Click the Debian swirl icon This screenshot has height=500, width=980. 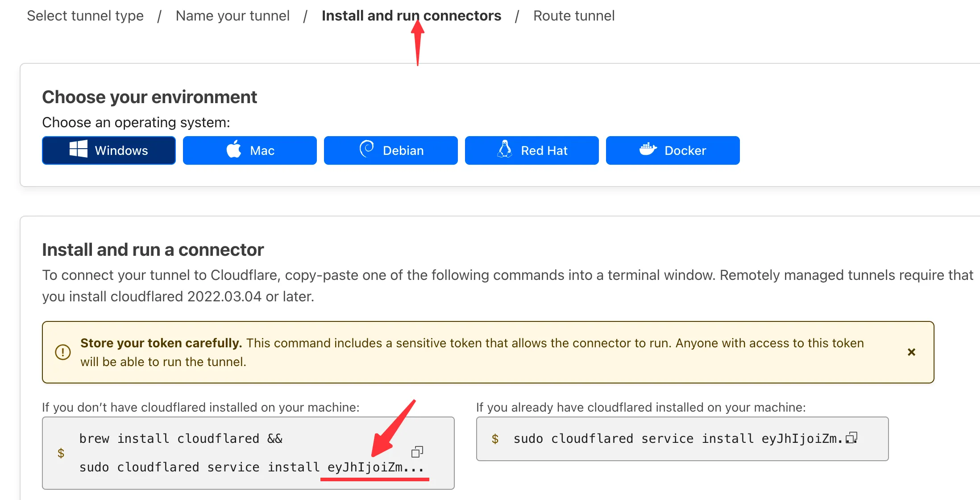pos(367,149)
